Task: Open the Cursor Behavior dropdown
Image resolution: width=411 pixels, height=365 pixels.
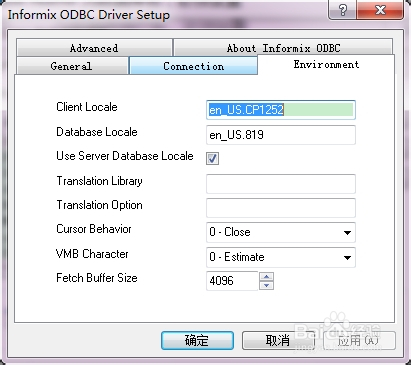Action: click(x=281, y=232)
